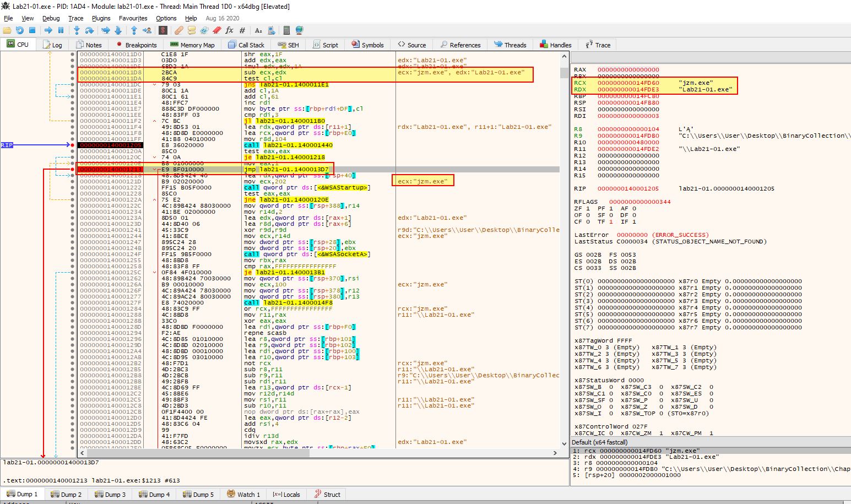Show labels using the blue tags icon
851x504 pixels.
click(x=204, y=30)
